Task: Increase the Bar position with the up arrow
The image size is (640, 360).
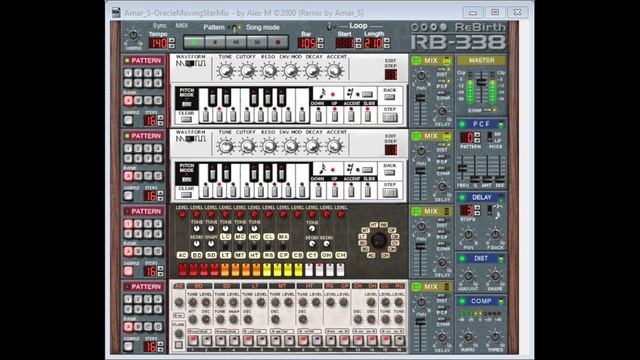Action: point(320,40)
